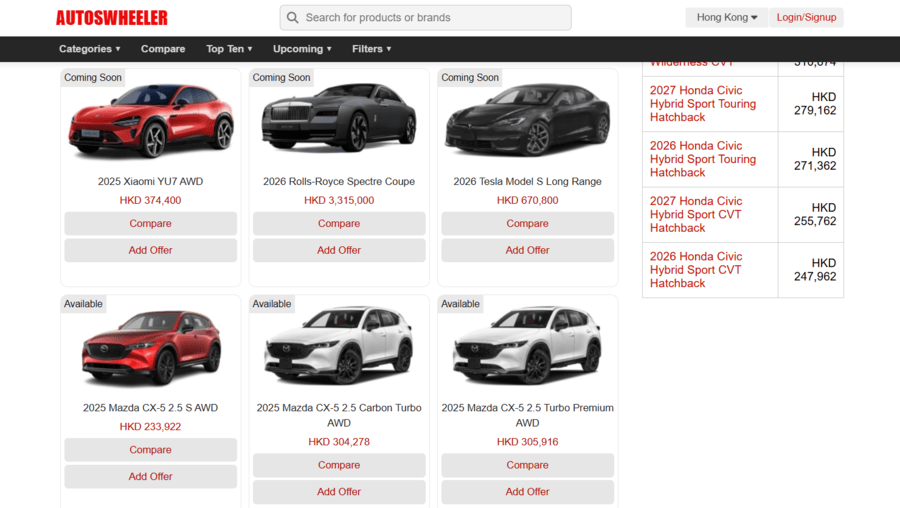Compare the Mazda CX-5 Carbon Turbo AWD
Screen dimensions: 900x508
coord(339,465)
